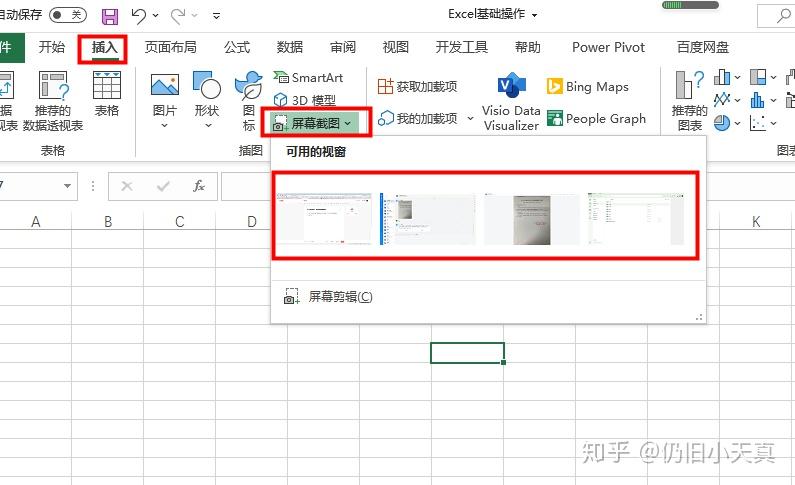Open the People Graph add-in
795x485 pixels.
(596, 119)
